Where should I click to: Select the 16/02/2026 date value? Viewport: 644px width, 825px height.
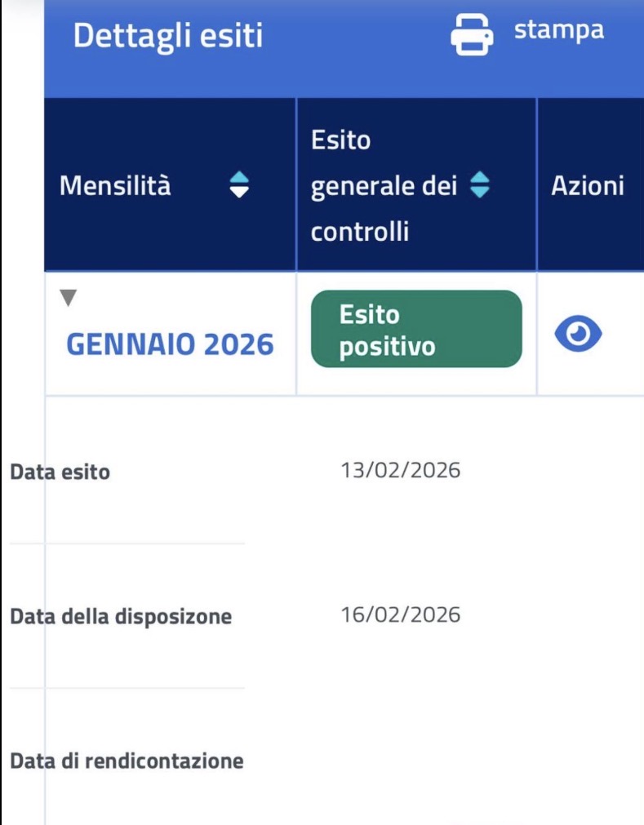(x=400, y=614)
